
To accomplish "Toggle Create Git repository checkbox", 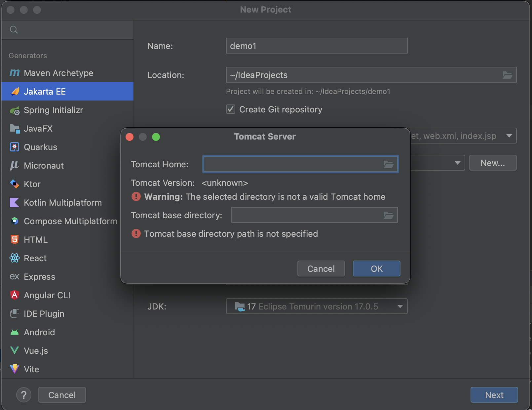I will click(231, 109).
